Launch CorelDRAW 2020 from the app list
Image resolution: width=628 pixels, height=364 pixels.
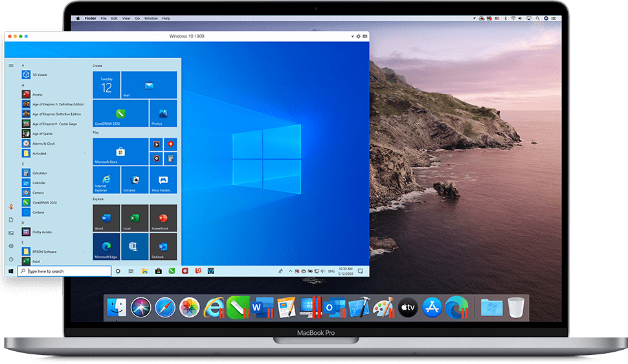click(40, 202)
